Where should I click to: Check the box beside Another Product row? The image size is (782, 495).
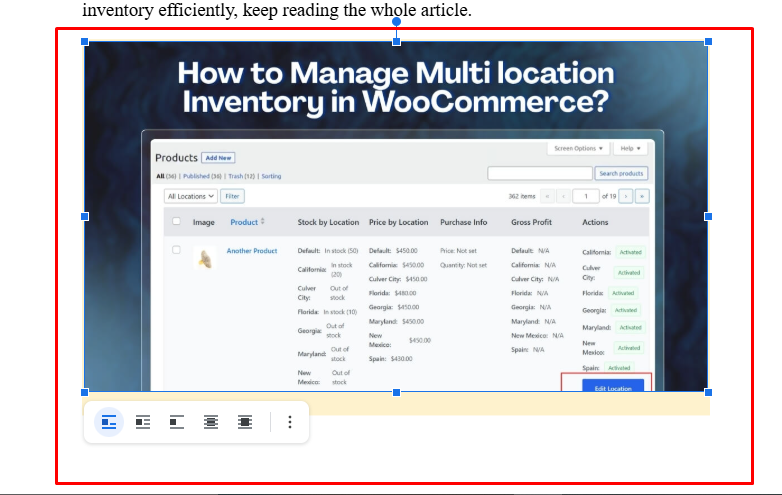pyautogui.click(x=176, y=250)
